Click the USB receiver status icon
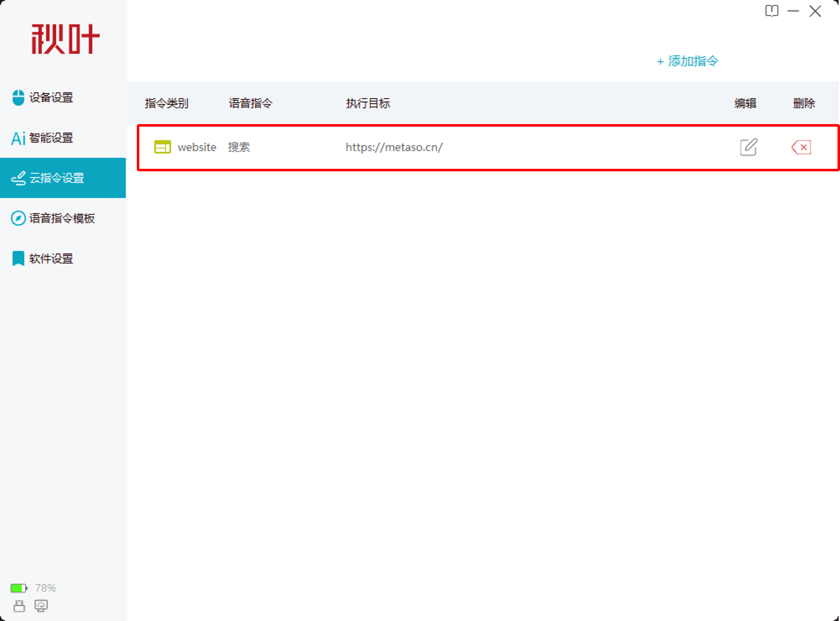Screen dimensions: 840x621 click(x=19, y=606)
